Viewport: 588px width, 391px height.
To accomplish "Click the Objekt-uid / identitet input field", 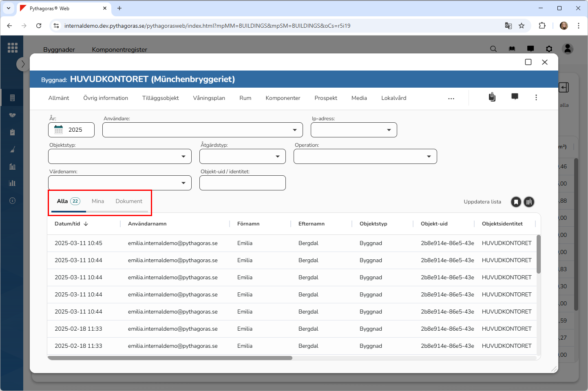I will [242, 183].
